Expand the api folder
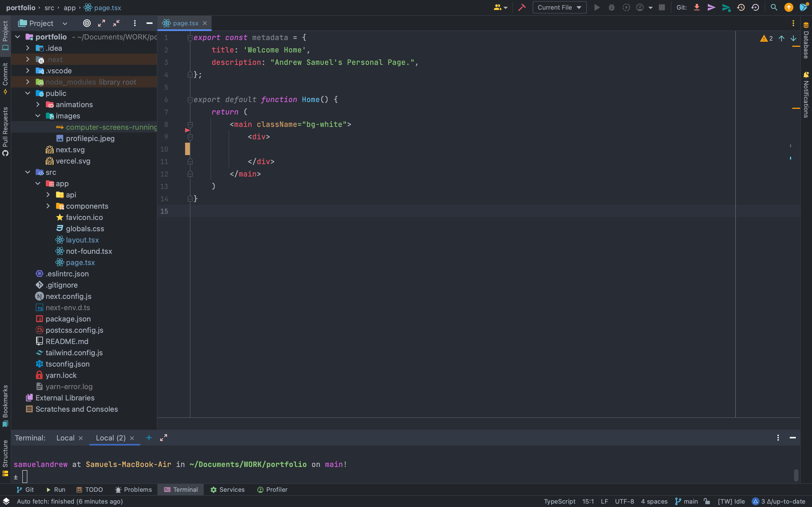 (x=48, y=195)
